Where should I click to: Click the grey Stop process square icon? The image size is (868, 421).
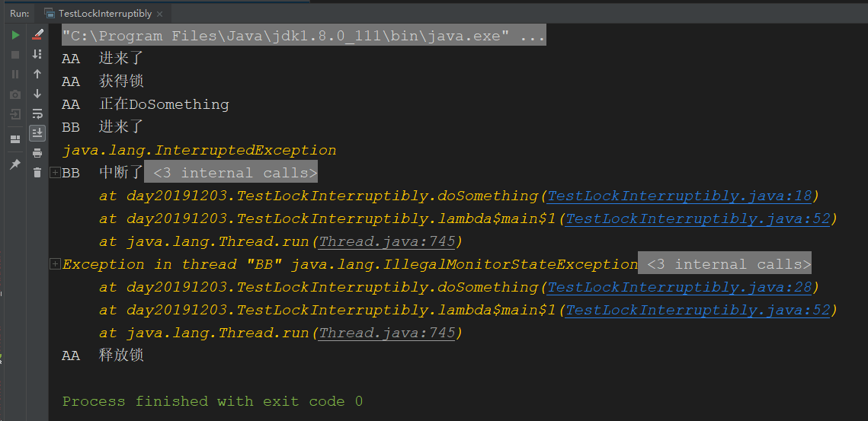click(15, 55)
